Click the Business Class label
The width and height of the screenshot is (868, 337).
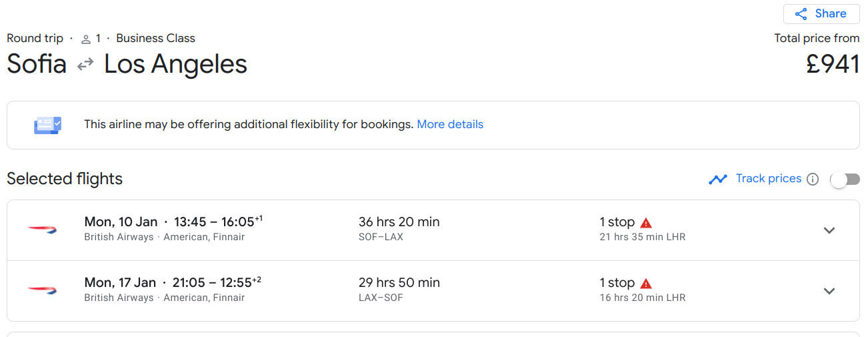155,38
